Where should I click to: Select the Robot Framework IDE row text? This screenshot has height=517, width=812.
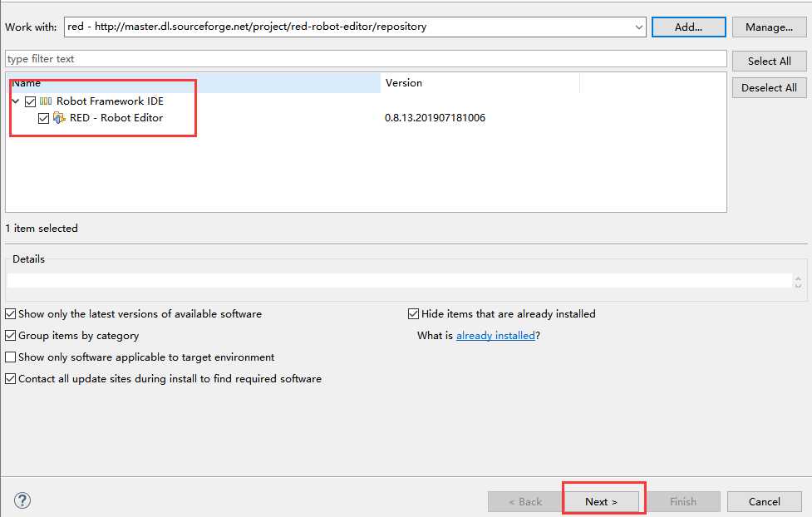(110, 101)
